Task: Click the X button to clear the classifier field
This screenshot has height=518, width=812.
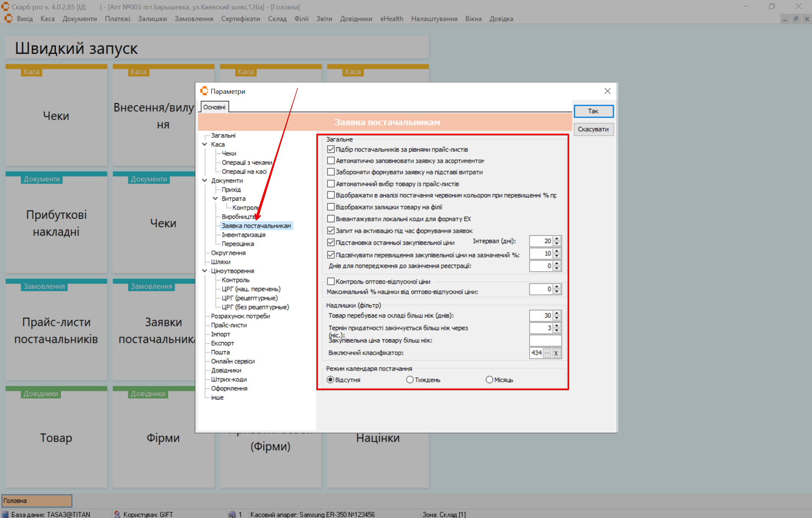Action: (x=556, y=353)
